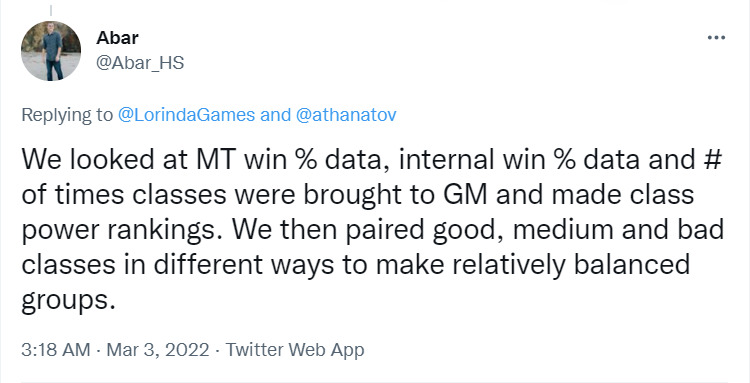Visit the @athanatov mentioned profile
Screen dimensions: 750x383
(x=346, y=115)
